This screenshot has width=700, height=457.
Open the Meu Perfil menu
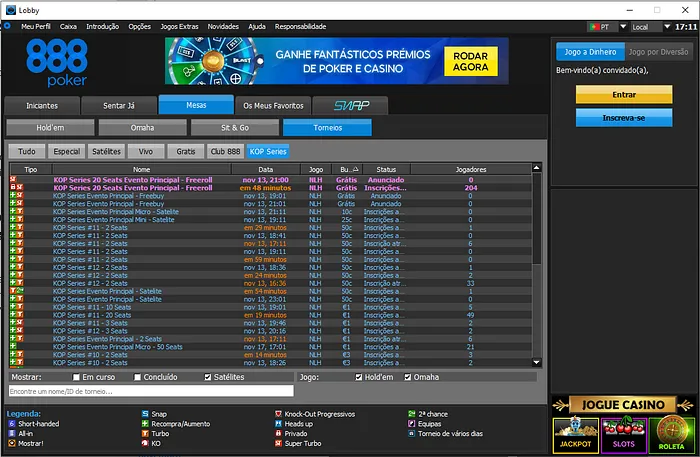click(x=36, y=27)
